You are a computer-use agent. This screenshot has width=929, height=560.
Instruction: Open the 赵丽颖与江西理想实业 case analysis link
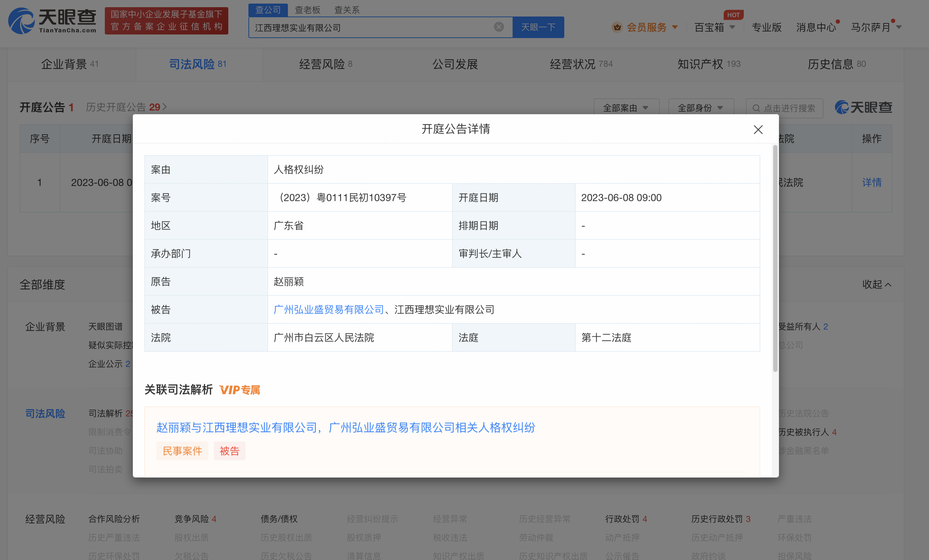pos(346,427)
